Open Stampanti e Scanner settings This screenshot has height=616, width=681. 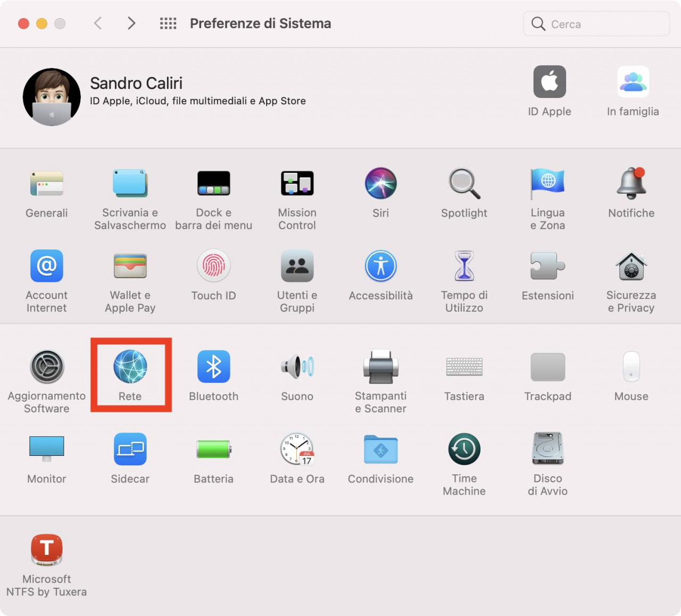380,367
